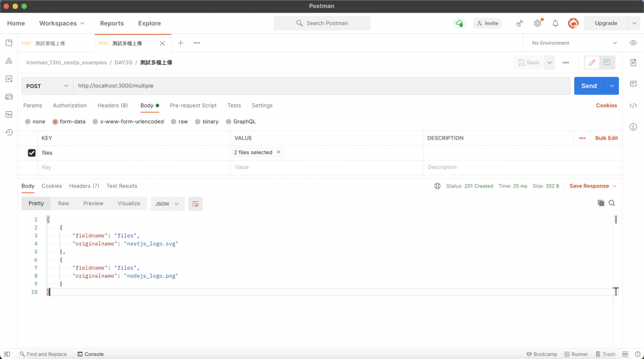Viewport: 644px width, 359px height.
Task: Switch to edit mode pencil icon
Action: [x=592, y=62]
